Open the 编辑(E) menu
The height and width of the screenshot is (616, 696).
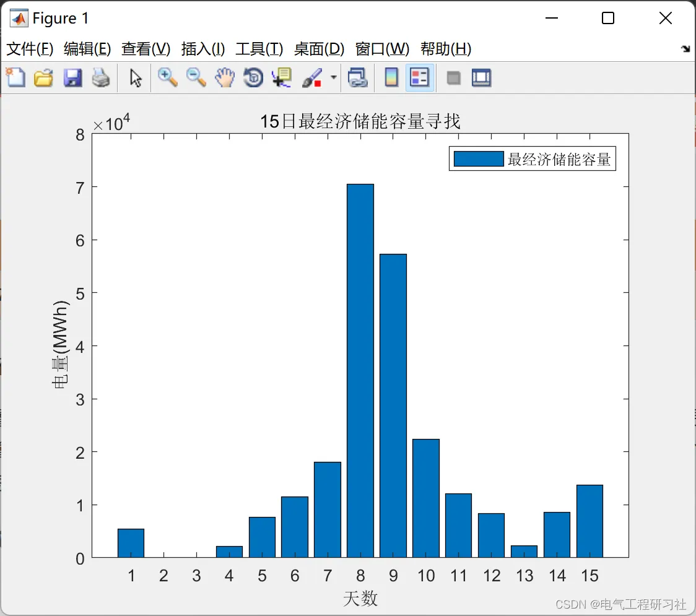tap(87, 48)
